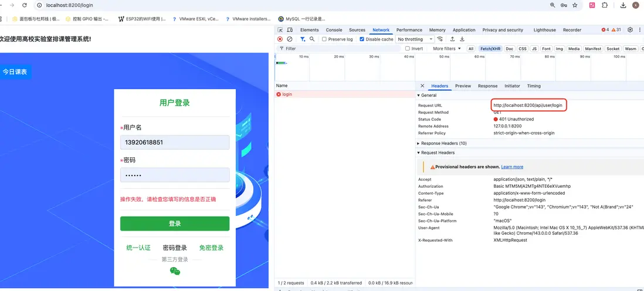Image resolution: width=644 pixels, height=291 pixels.
Task: Toggle the Socket filter chip
Action: tap(613, 49)
